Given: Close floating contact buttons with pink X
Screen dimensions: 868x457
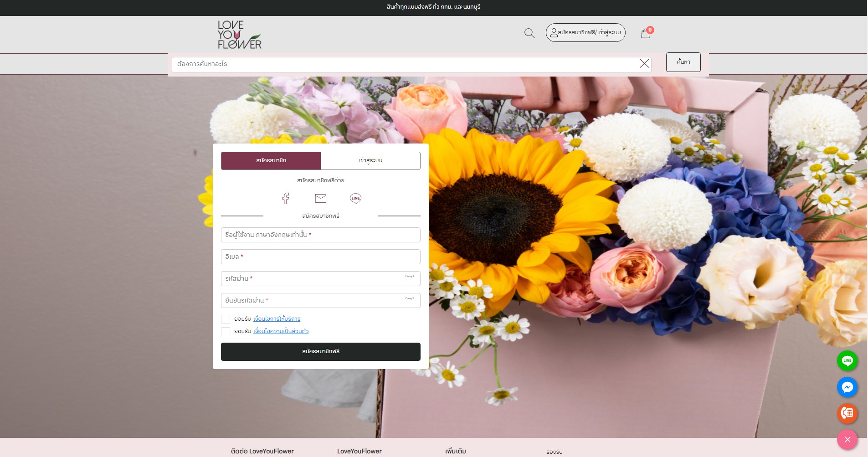Looking at the screenshot, I should click(x=847, y=440).
